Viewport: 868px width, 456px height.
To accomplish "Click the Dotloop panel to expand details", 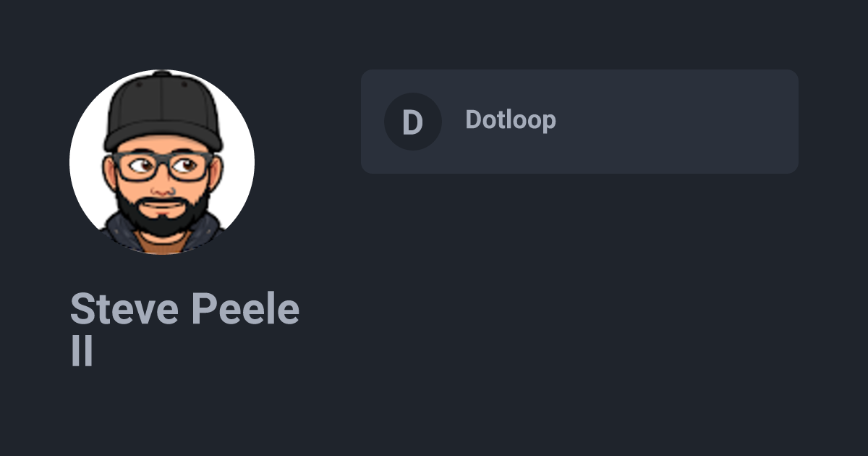I will (x=579, y=121).
